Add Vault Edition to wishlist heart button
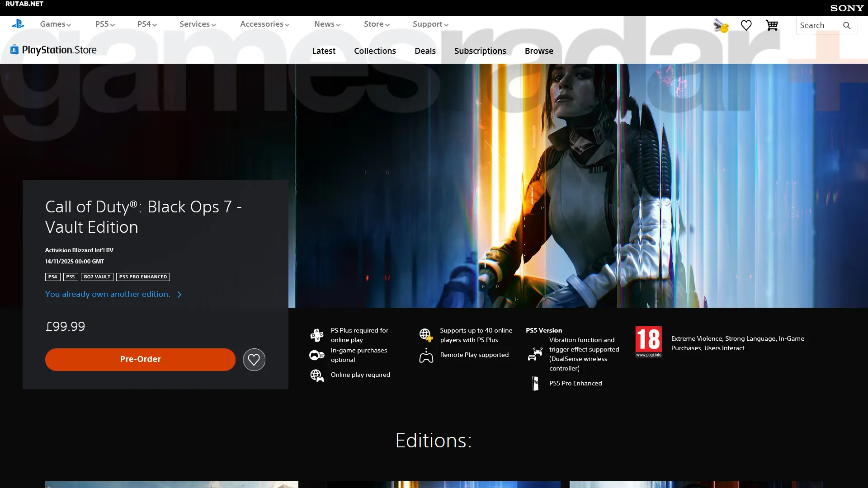Image resolution: width=868 pixels, height=488 pixels. (x=254, y=360)
